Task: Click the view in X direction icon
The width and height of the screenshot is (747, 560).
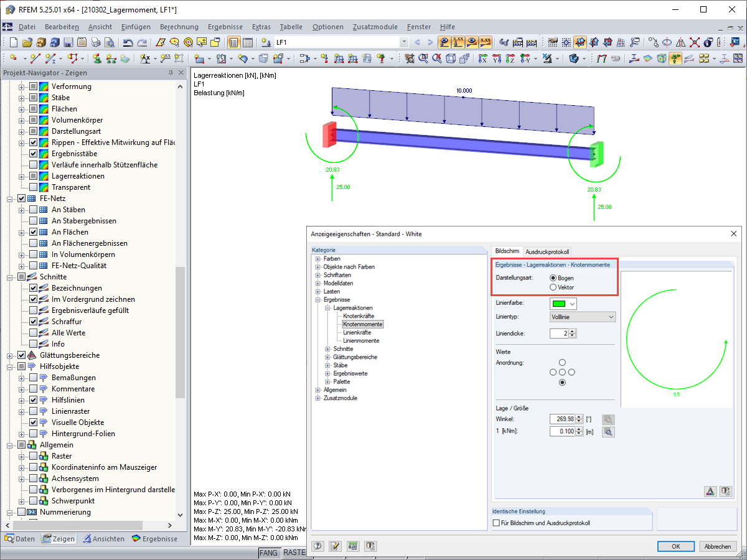Action: 482,58
